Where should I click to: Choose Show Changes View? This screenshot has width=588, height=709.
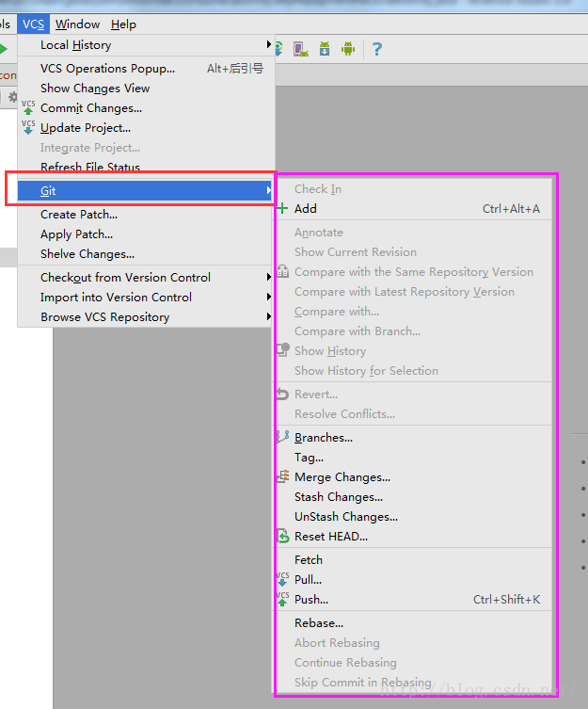146,89
